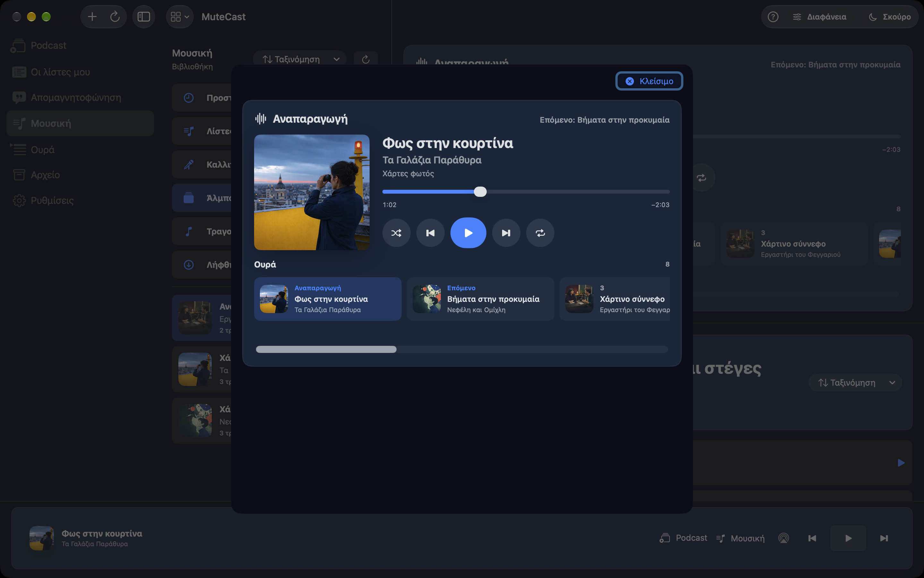Toggle the sidebar panel icon
This screenshot has height=578, width=924.
tap(143, 16)
